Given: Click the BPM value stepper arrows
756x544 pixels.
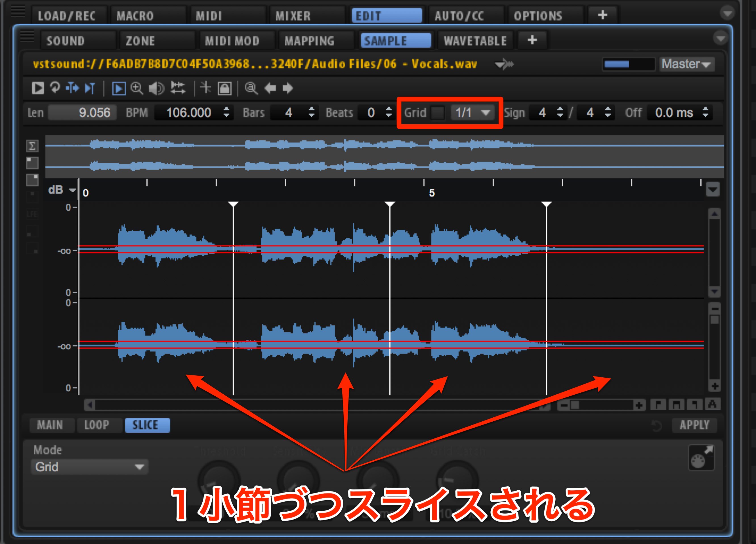Looking at the screenshot, I should pos(226,112).
